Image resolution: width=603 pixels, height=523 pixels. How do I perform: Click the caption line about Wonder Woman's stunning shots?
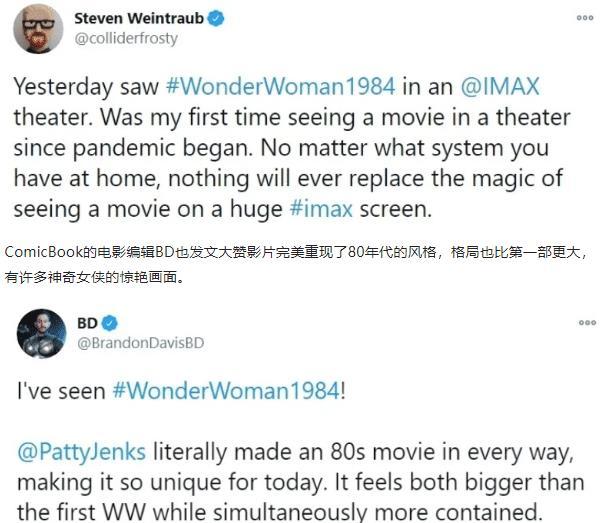pos(95,277)
